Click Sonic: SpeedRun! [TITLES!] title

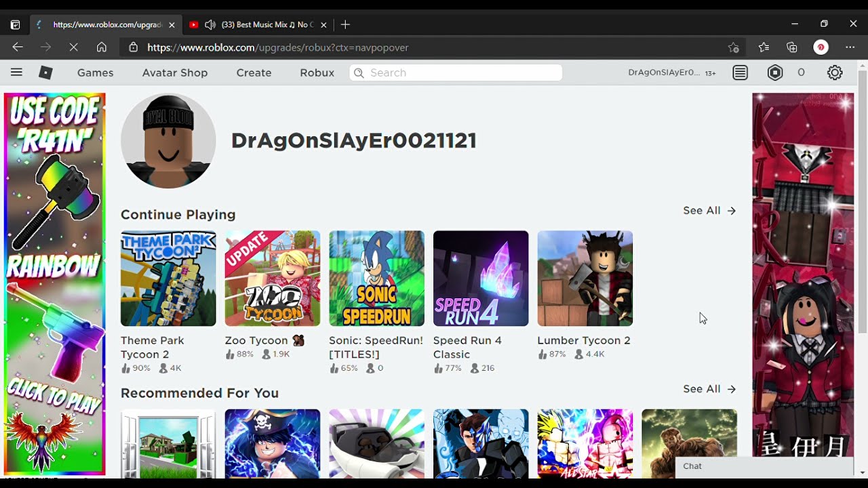pyautogui.click(x=376, y=347)
